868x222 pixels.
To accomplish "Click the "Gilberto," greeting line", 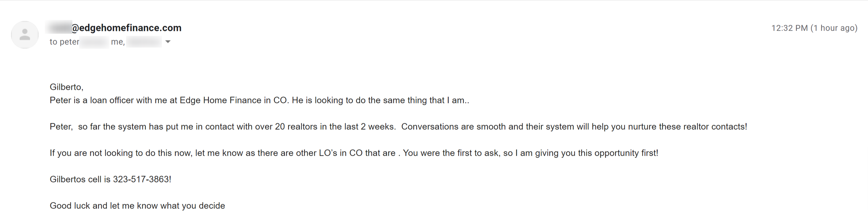I will pos(66,87).
